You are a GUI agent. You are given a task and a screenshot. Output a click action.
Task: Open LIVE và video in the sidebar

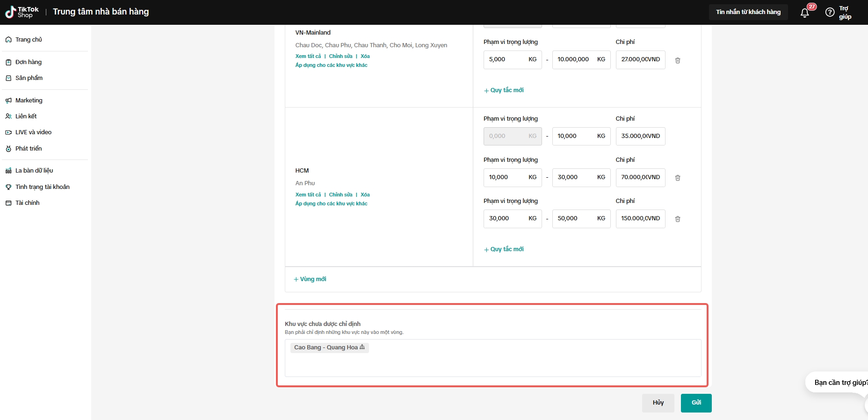tap(33, 132)
